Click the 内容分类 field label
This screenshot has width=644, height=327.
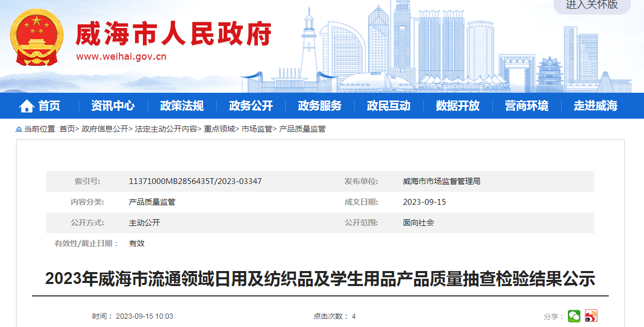87,202
